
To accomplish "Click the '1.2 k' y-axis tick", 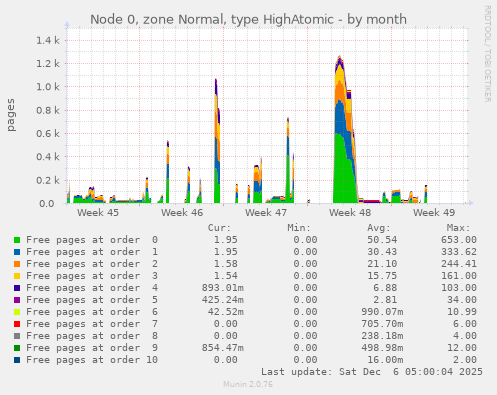I will pyautogui.click(x=48, y=64).
